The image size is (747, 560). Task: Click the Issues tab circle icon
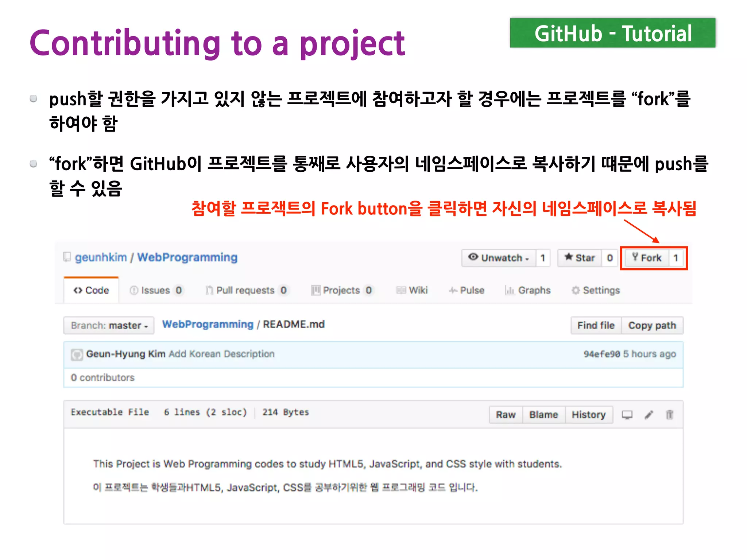pos(134,290)
